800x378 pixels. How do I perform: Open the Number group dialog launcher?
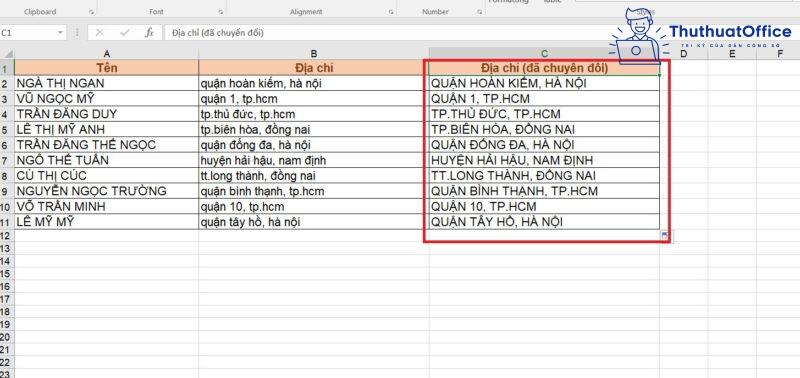point(480,12)
